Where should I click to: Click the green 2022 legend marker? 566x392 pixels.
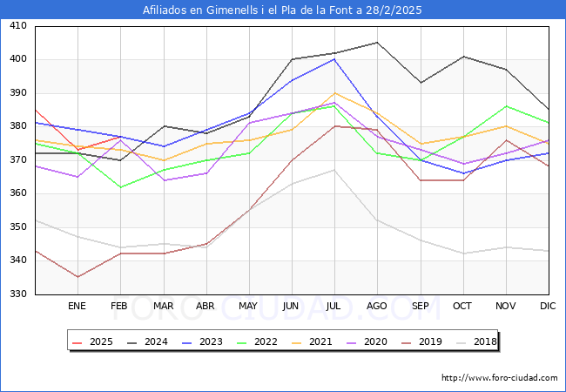point(242,342)
